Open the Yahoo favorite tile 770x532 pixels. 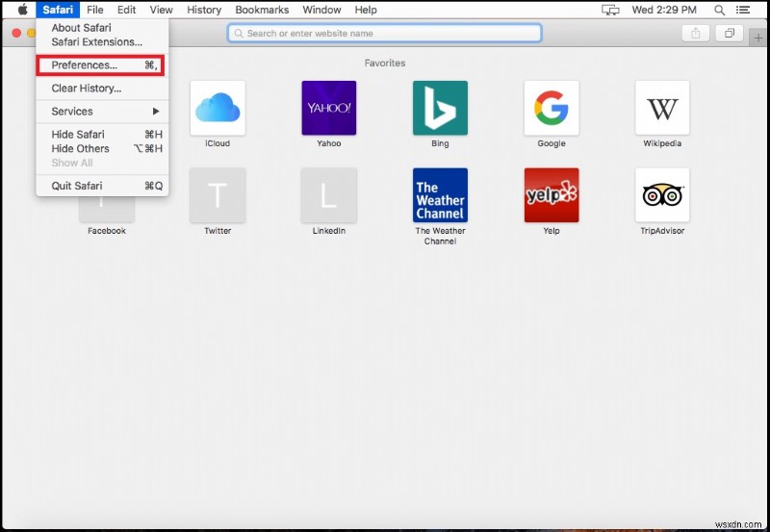[x=328, y=108]
